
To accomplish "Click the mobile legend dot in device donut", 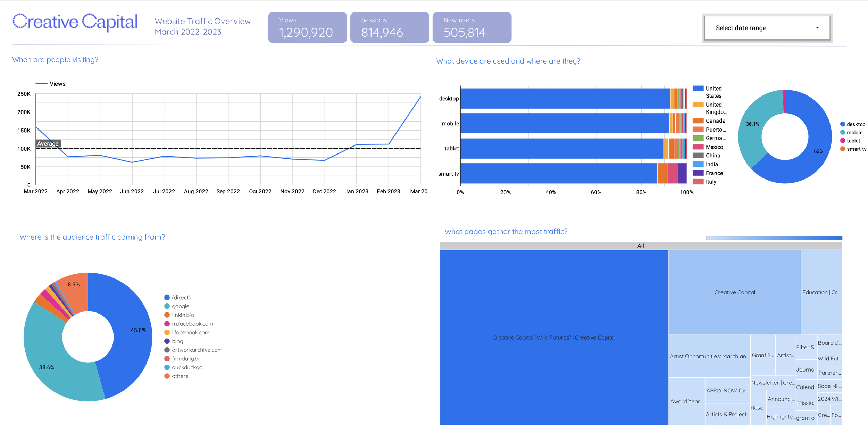I will pyautogui.click(x=842, y=133).
